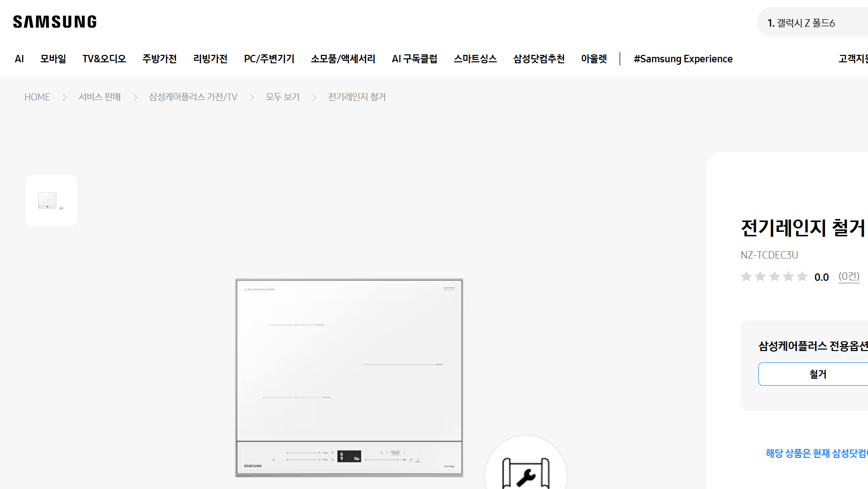The height and width of the screenshot is (489, 868).
Task: Click the Samsung logo
Action: (x=55, y=22)
